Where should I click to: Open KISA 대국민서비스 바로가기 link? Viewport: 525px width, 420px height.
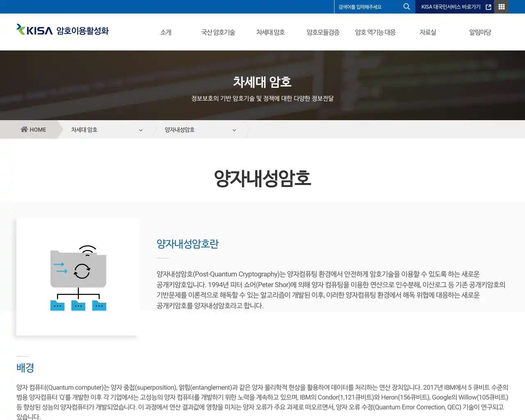[455, 7]
